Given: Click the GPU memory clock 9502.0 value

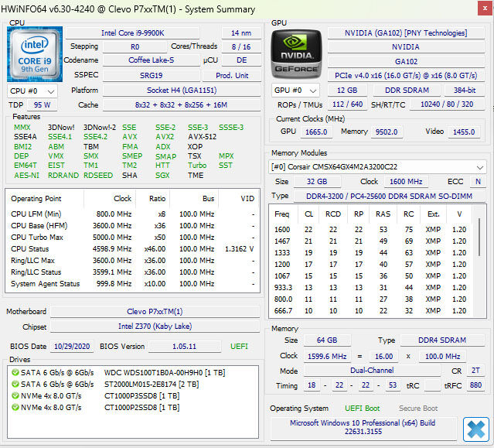Looking at the screenshot, I should tap(387, 132).
